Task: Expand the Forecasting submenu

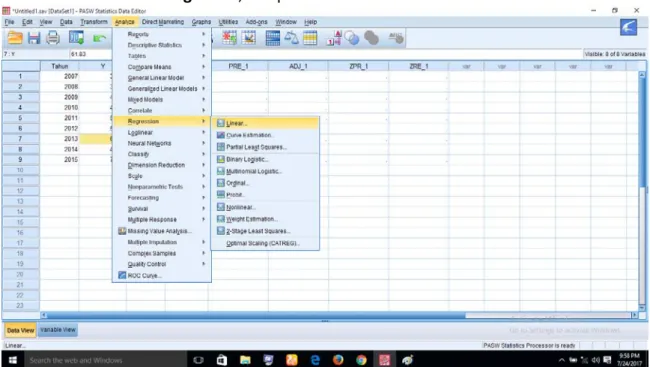Action: click(x=162, y=198)
